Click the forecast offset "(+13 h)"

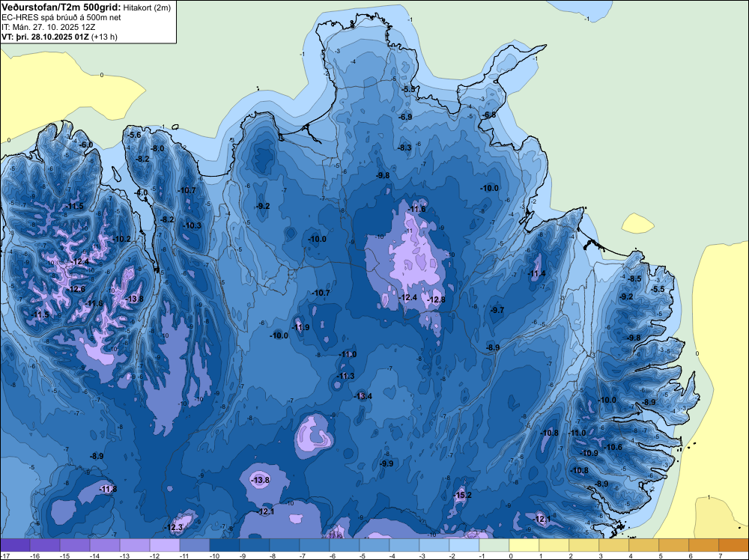(x=104, y=36)
